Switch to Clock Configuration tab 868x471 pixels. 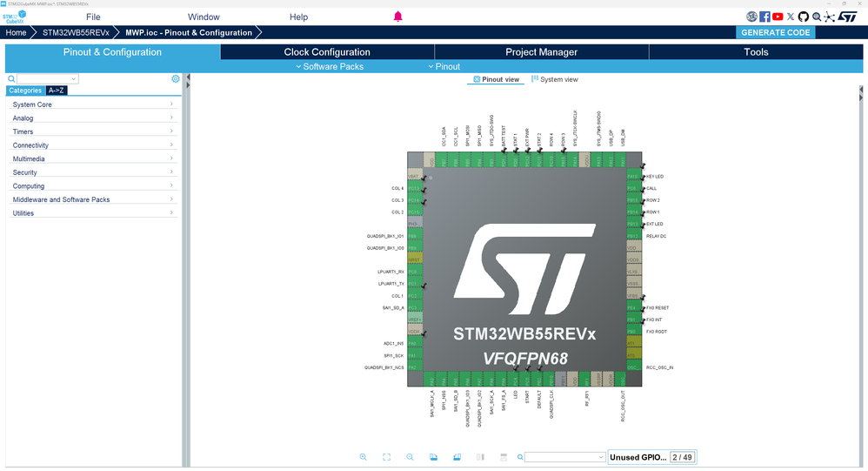coord(327,52)
